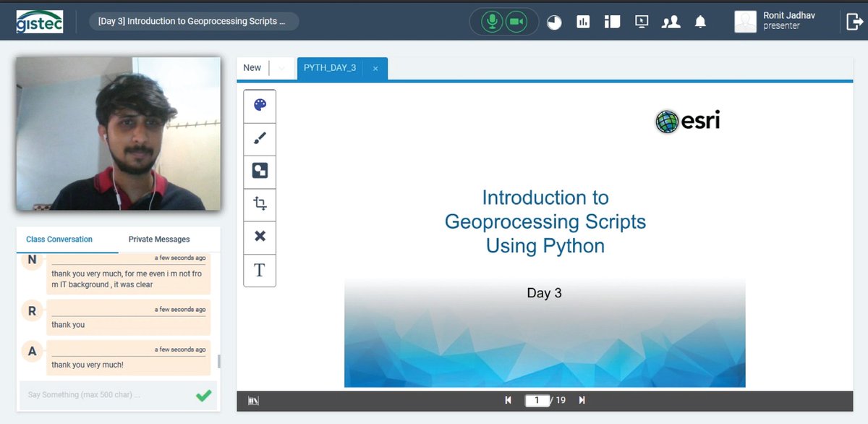Click the A user avatar in chat

click(32, 352)
